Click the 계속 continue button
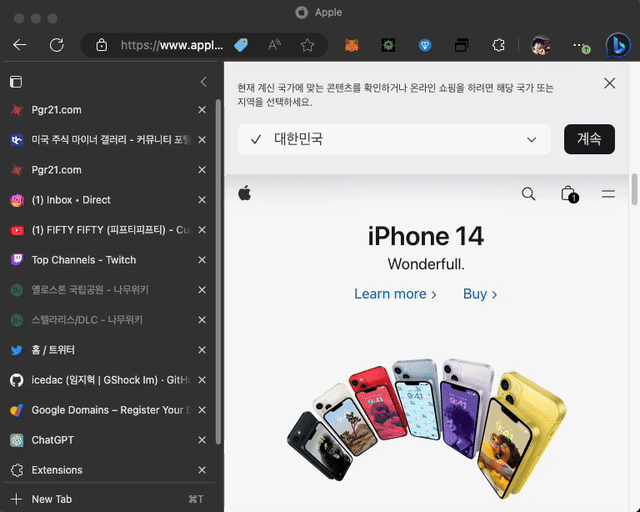640x512 pixels. pos(589,139)
